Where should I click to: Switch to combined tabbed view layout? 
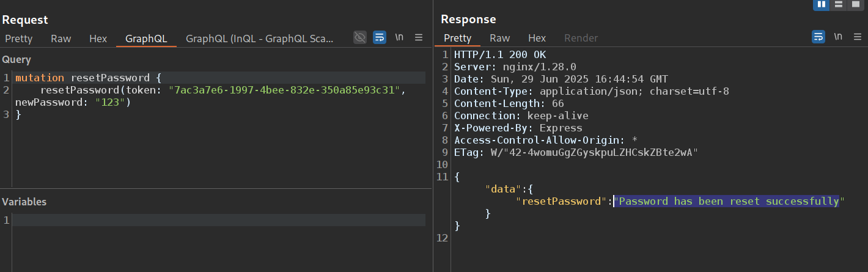[857, 4]
